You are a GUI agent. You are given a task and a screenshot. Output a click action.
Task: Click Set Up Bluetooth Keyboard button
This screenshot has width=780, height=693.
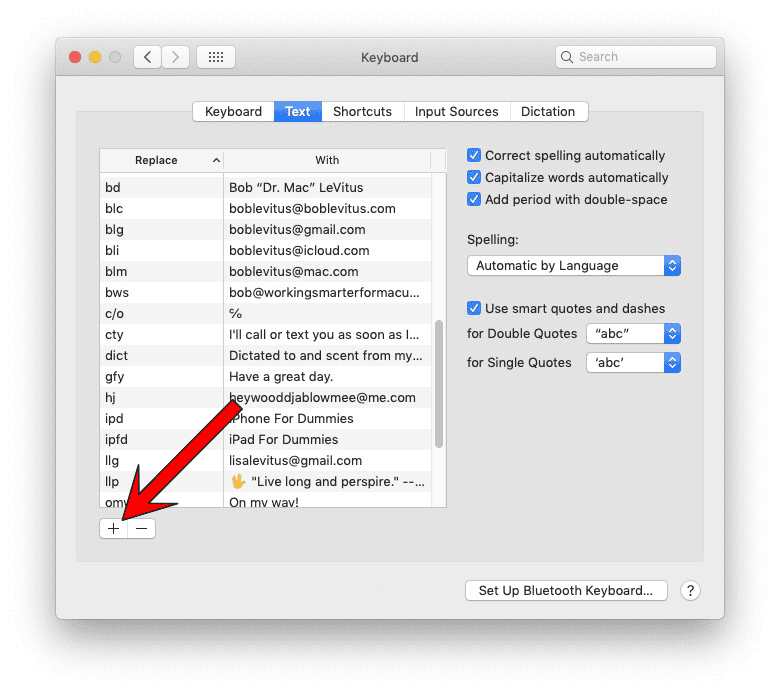click(x=565, y=591)
